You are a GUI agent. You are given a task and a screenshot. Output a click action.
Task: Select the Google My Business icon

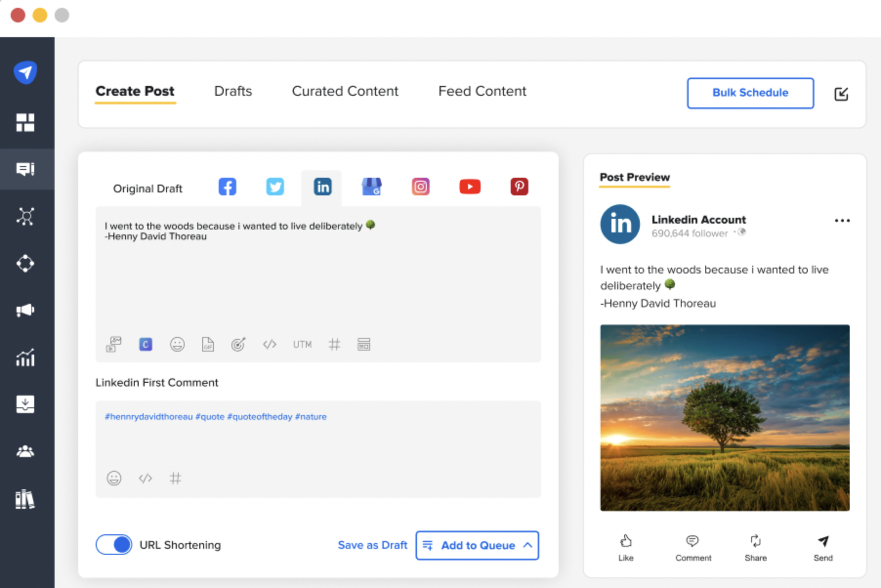point(372,187)
